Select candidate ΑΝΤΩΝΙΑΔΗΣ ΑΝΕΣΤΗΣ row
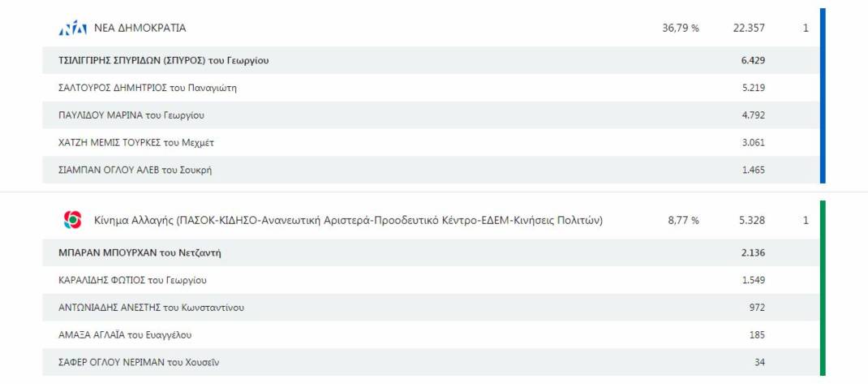The width and height of the screenshot is (868, 384). coord(431,308)
